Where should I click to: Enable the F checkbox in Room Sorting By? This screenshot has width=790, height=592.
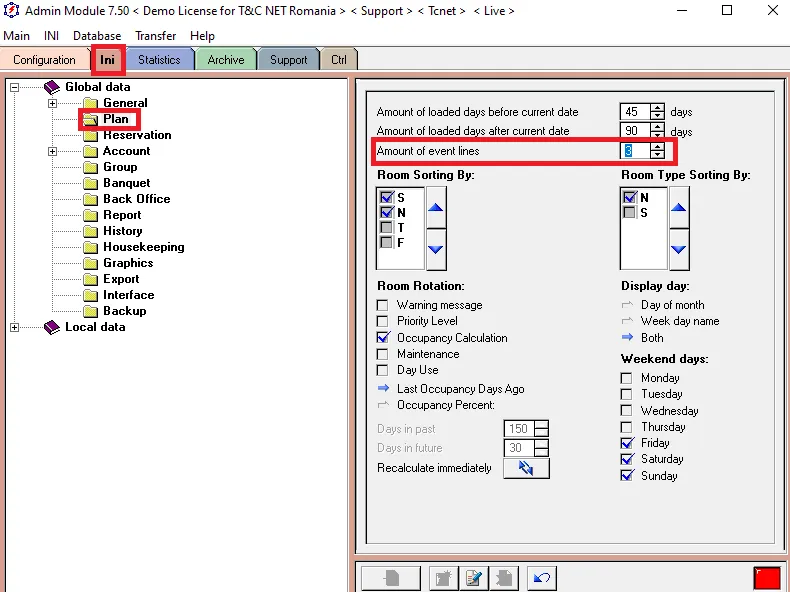[387, 242]
